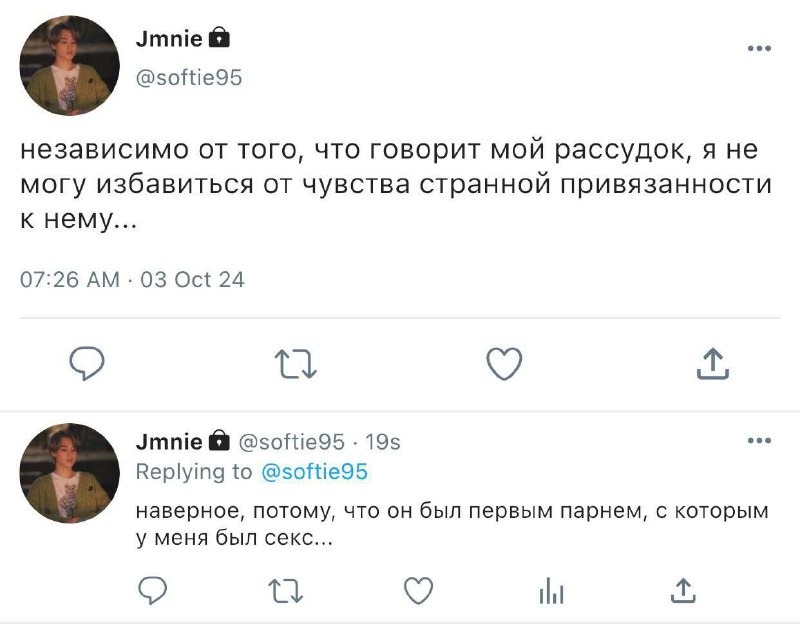The height and width of the screenshot is (624, 800).
Task: Open the reply tweet text about первым парнем
Action: point(452,524)
